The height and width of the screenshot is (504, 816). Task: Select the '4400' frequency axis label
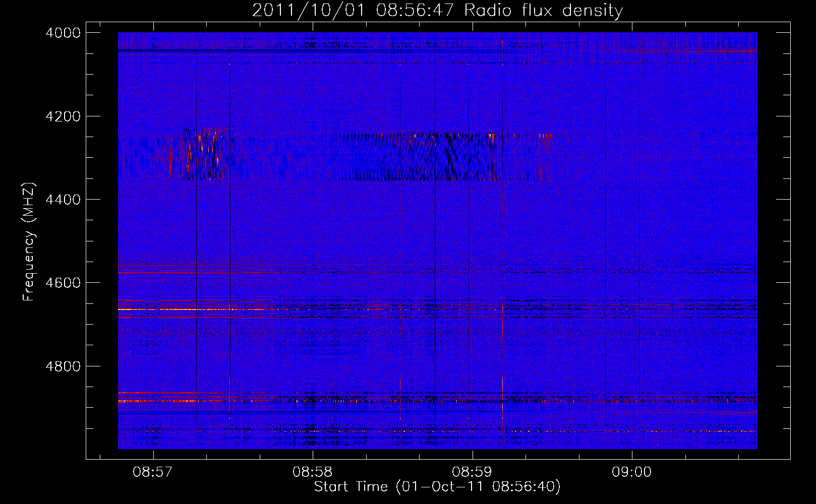pos(63,200)
